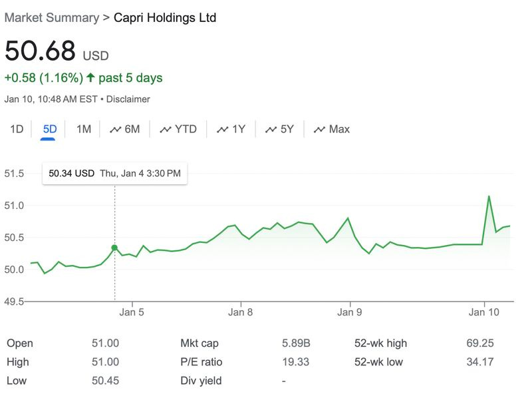Image resolution: width=532 pixels, height=400 pixels.
Task: Click the Jan 9 axis label
Action: coord(350,312)
